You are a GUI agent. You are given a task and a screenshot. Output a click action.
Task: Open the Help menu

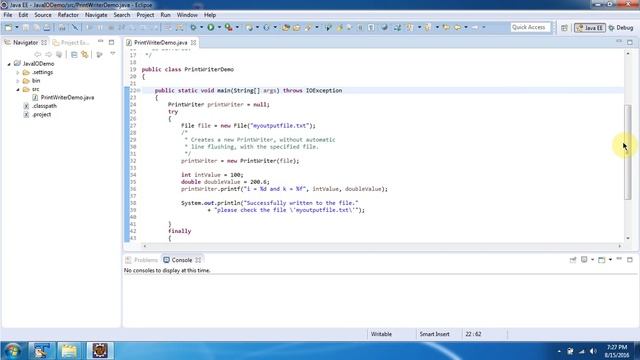click(x=210, y=15)
